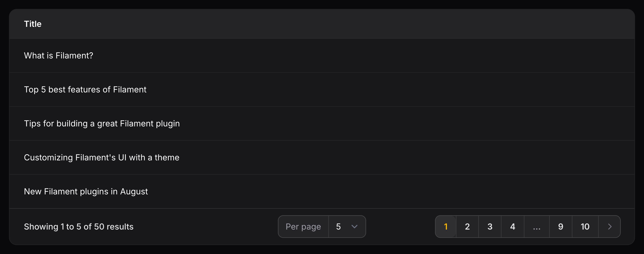This screenshot has width=644, height=254.
Task: Jump to page 2 of results
Action: [x=467, y=227]
